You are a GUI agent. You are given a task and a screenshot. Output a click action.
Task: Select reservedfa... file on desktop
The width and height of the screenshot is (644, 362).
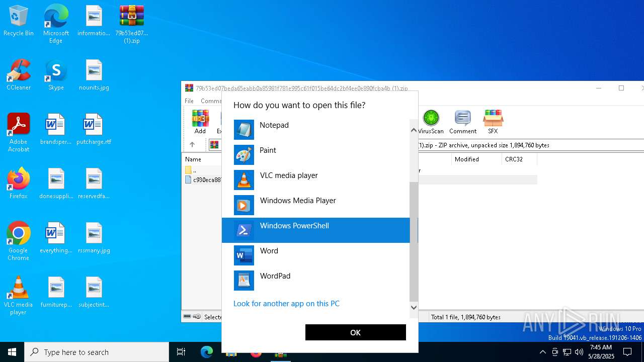coord(94,184)
